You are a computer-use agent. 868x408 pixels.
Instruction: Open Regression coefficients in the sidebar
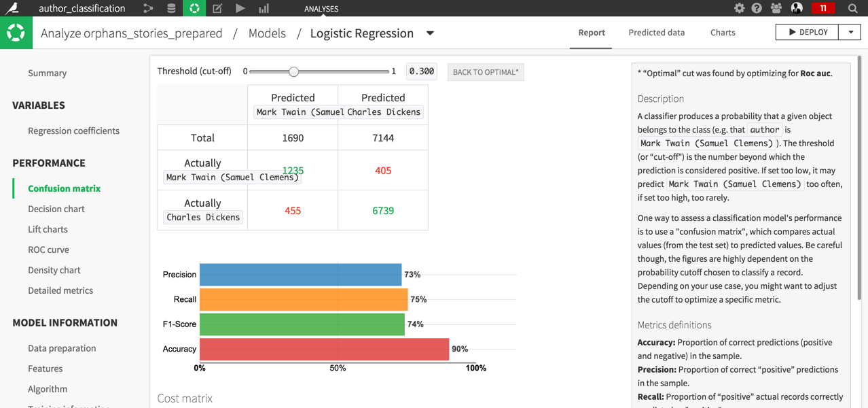tap(73, 131)
